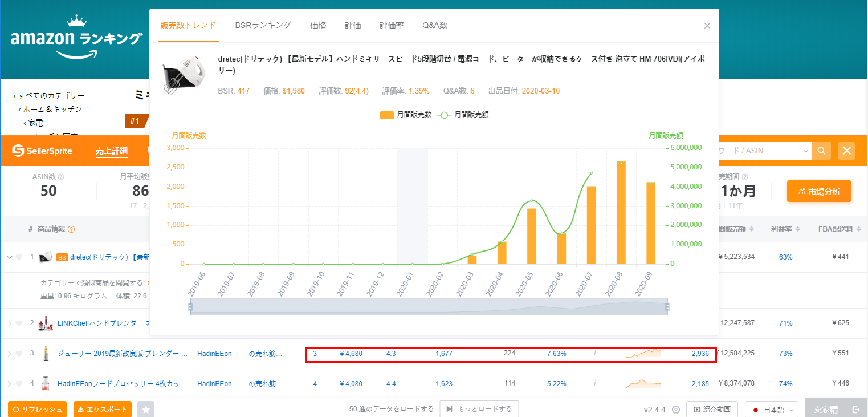
Task: Click the 2020-08 monthly sales bar
Action: [621, 213]
